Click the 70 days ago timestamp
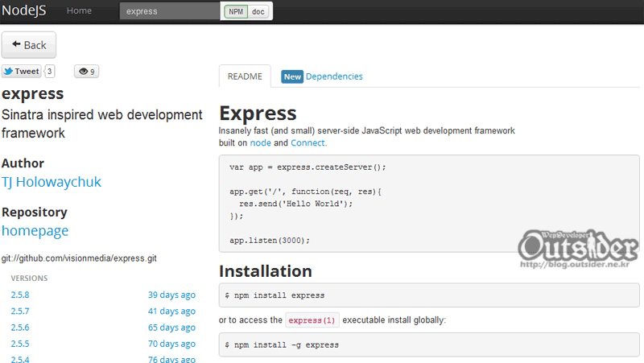 click(x=171, y=344)
